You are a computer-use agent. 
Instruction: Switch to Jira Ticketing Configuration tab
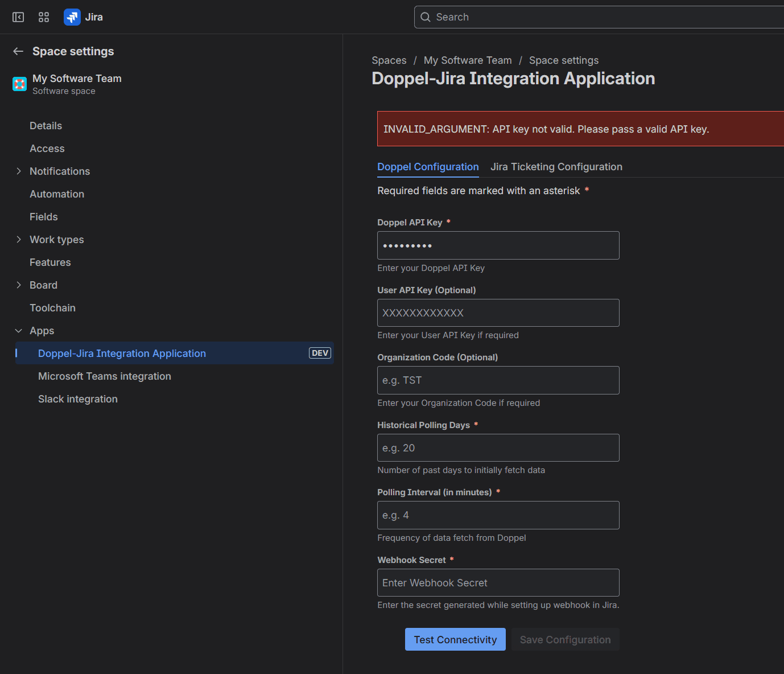pyautogui.click(x=556, y=166)
